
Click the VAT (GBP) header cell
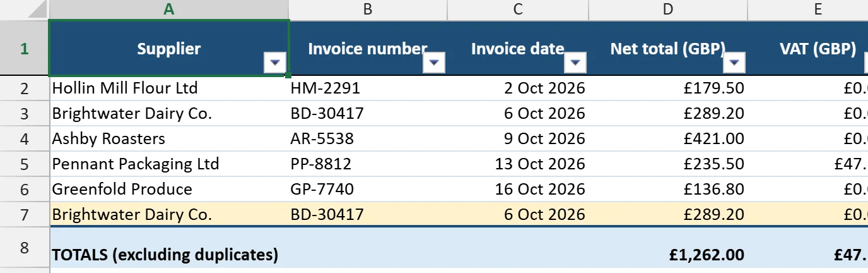pos(808,48)
